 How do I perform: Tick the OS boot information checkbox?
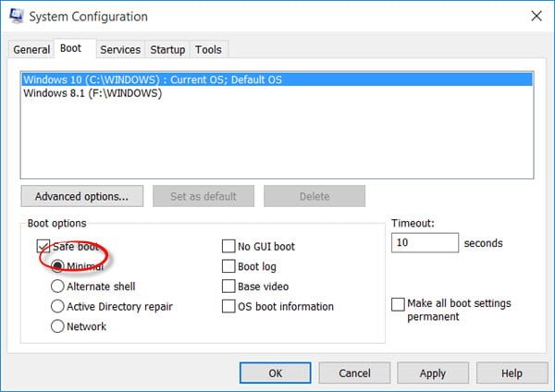tap(228, 306)
